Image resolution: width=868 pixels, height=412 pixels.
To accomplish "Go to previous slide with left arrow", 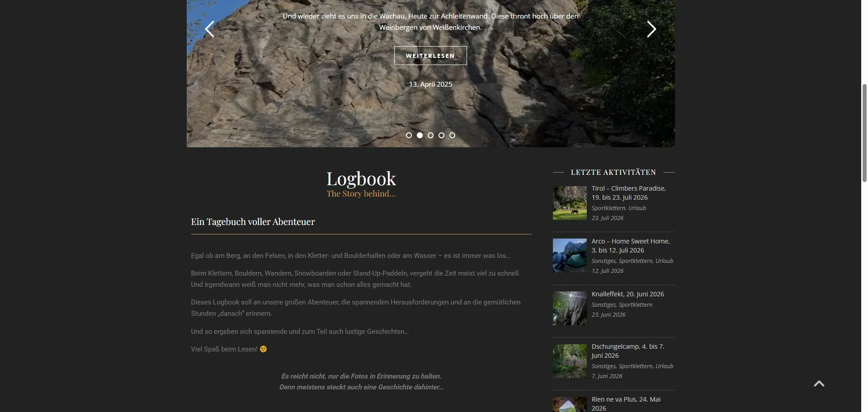I will point(209,29).
